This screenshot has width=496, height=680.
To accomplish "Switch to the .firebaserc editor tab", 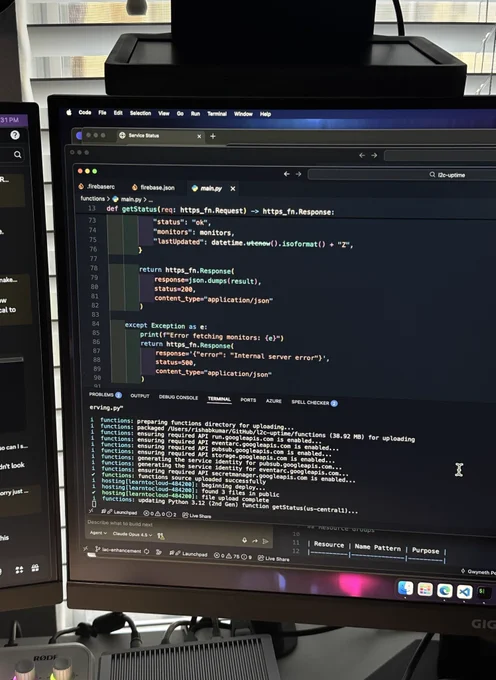I will [97, 186].
